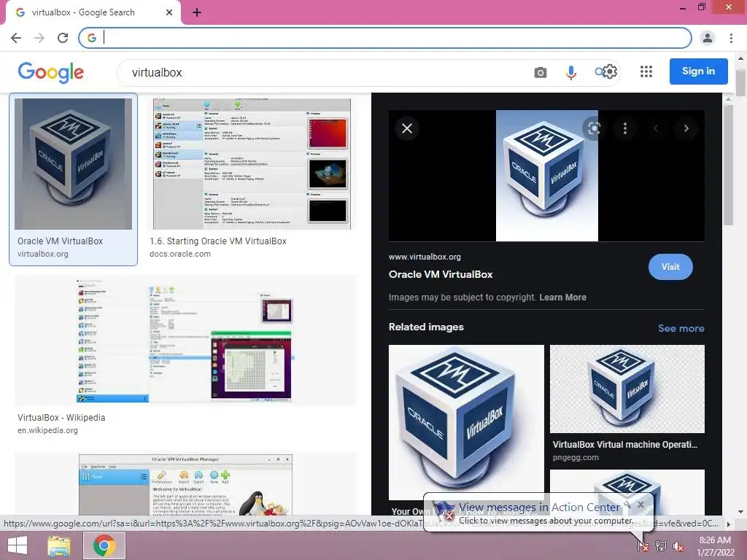Click the page vertical scrollbar thumb

click(x=740, y=83)
